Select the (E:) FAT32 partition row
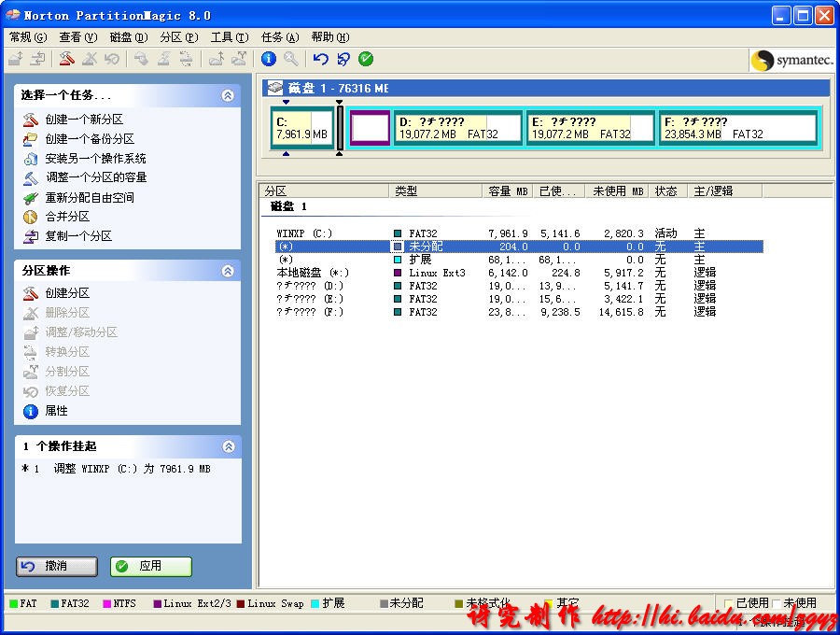This screenshot has height=635, width=840. coord(519,299)
